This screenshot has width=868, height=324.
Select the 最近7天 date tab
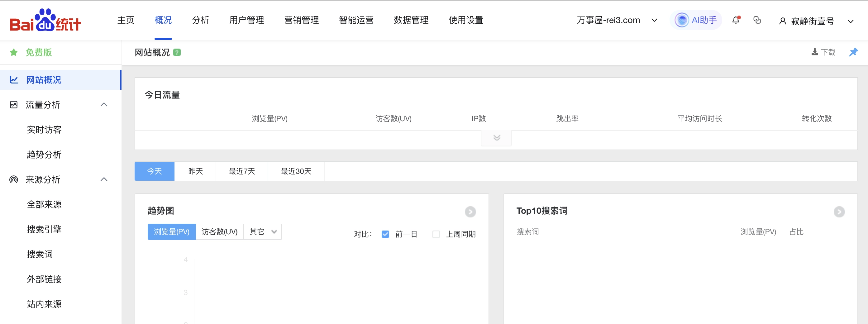click(241, 171)
